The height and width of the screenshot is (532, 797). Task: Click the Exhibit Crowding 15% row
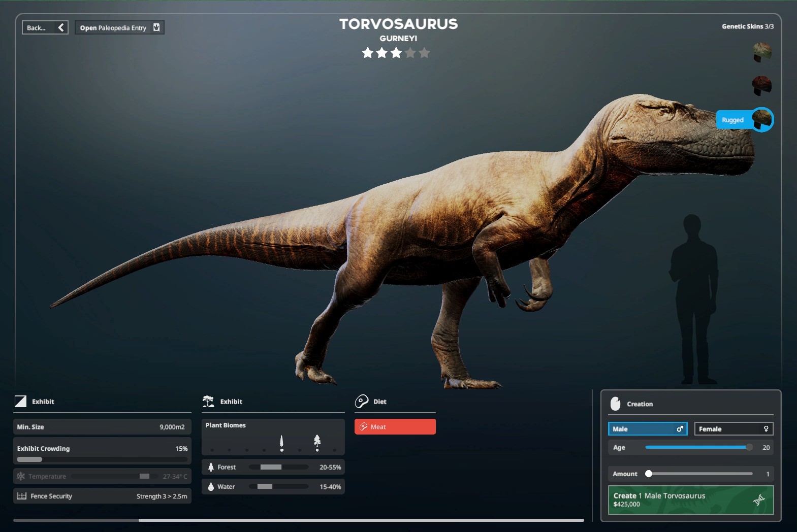[102, 451]
